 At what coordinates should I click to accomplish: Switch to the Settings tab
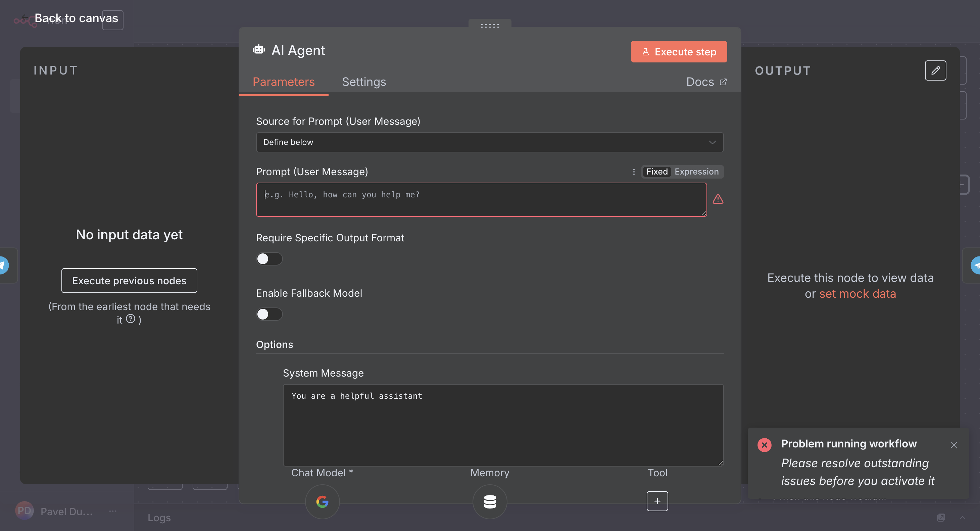point(364,82)
